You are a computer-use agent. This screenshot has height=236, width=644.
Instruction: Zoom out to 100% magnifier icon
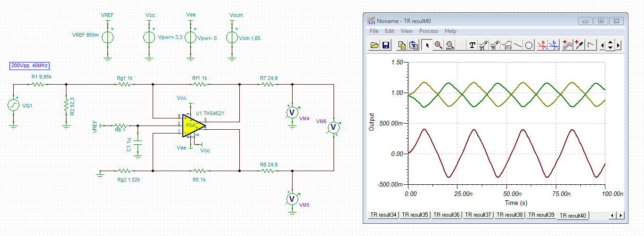[x=449, y=45]
